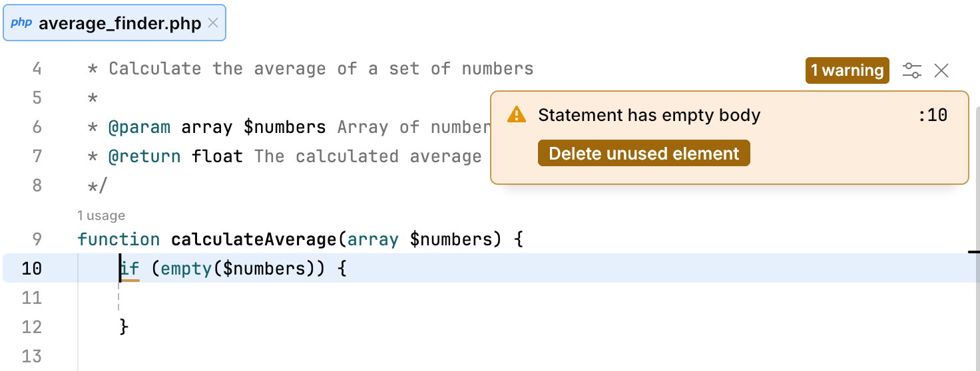This screenshot has height=371, width=980.
Task: Close the average_finder.php tab
Action: [213, 23]
